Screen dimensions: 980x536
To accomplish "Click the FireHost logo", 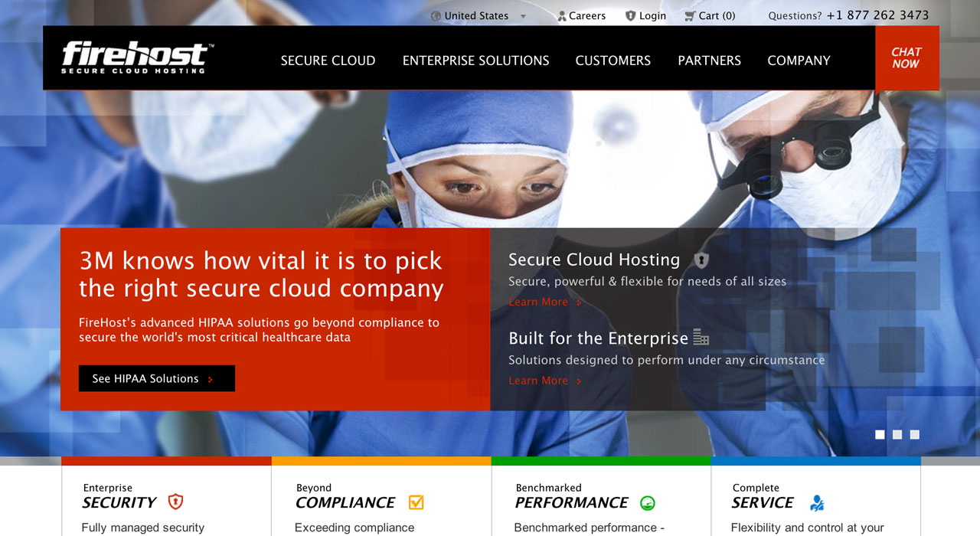I will click(x=138, y=57).
